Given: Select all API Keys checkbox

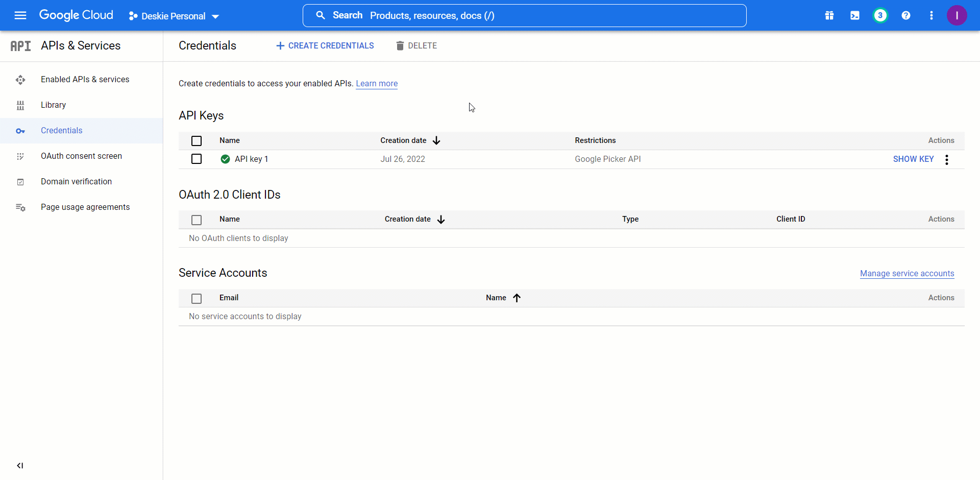Looking at the screenshot, I should click(197, 141).
